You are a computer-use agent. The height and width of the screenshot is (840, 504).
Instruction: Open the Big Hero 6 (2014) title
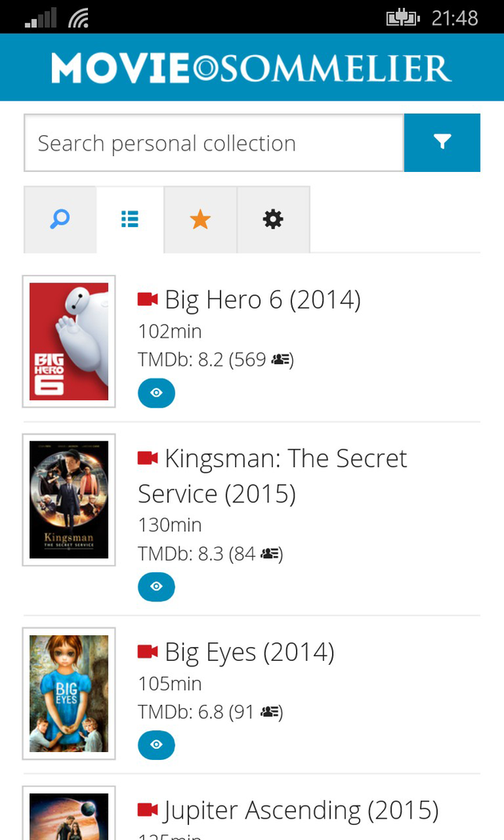click(262, 300)
